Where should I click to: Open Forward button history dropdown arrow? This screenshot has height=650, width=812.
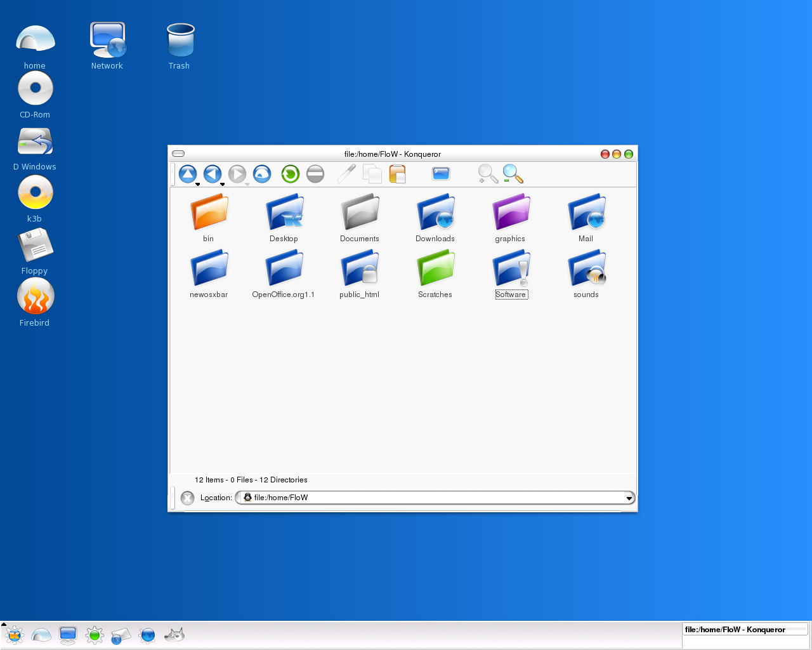tap(247, 184)
